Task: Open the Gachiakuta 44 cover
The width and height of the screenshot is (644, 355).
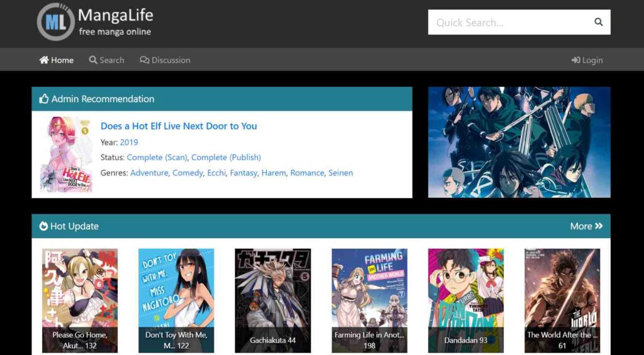Action: click(x=273, y=300)
